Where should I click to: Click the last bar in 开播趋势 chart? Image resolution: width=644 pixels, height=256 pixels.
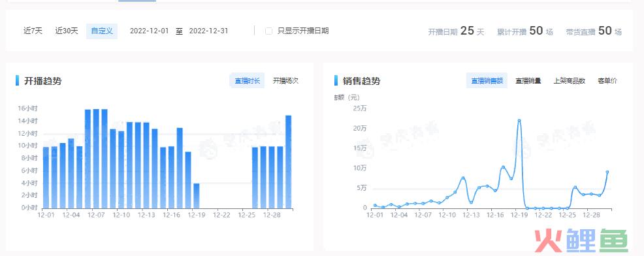click(288, 162)
